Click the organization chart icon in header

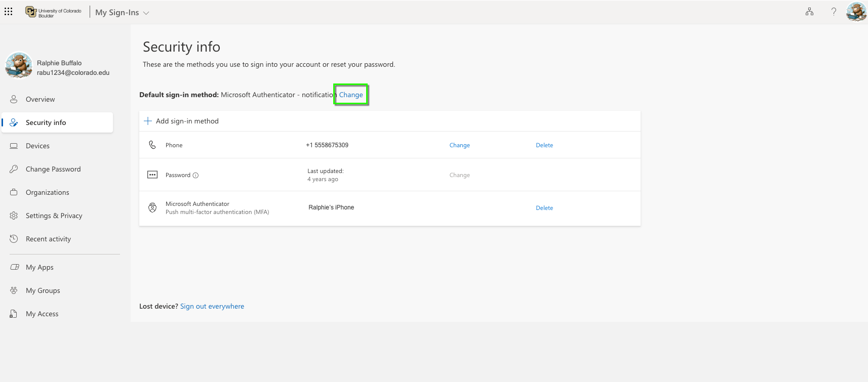pos(809,12)
